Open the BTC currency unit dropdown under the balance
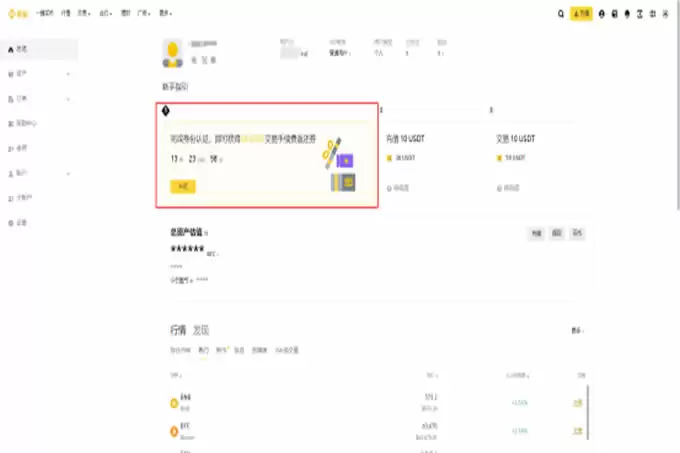 click(212, 254)
